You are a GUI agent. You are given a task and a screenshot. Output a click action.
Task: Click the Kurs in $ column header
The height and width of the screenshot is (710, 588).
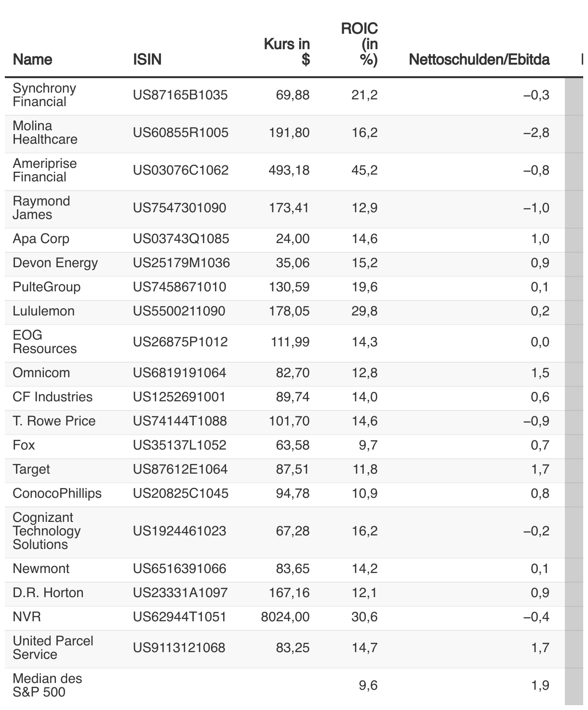[x=287, y=52]
